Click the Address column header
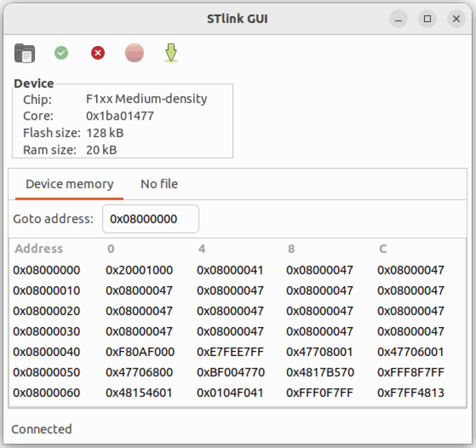The height and width of the screenshot is (448, 476). pos(39,249)
